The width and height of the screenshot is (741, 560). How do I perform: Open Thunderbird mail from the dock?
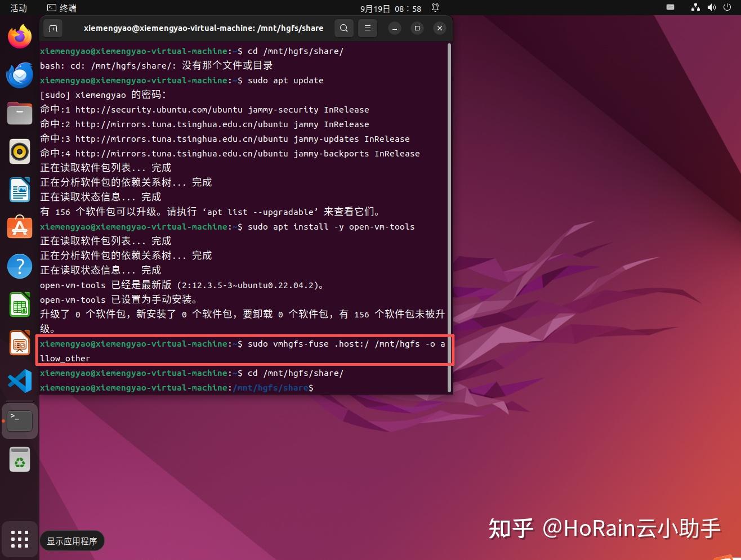(x=20, y=74)
